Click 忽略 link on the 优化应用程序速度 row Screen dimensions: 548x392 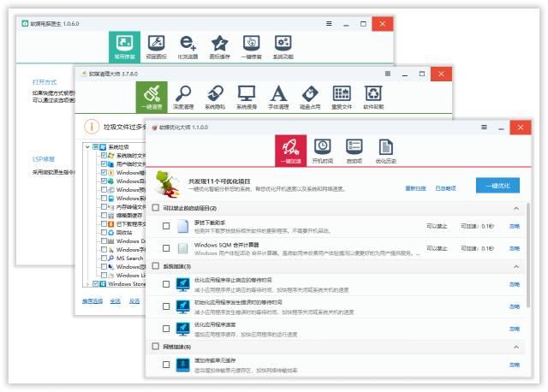tap(515, 329)
